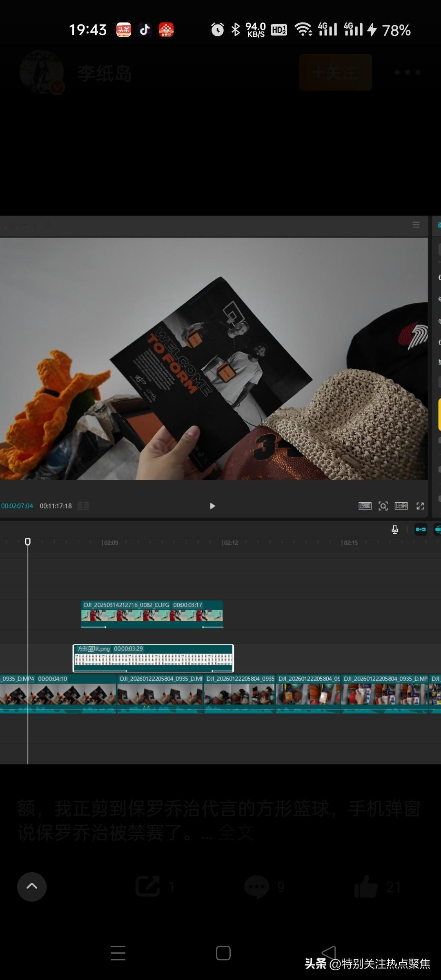Tap the username 李纸岛
441x980 pixels.
point(105,74)
